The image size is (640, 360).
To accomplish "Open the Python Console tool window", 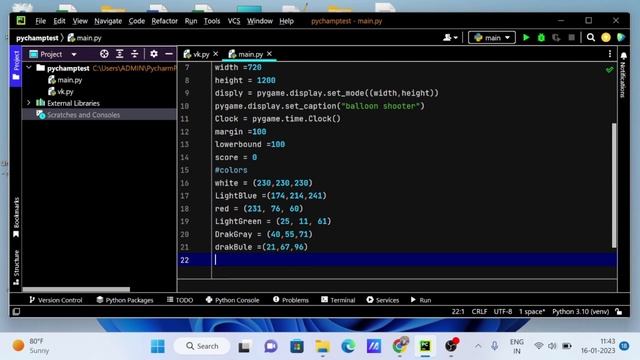I will pyautogui.click(x=232, y=300).
